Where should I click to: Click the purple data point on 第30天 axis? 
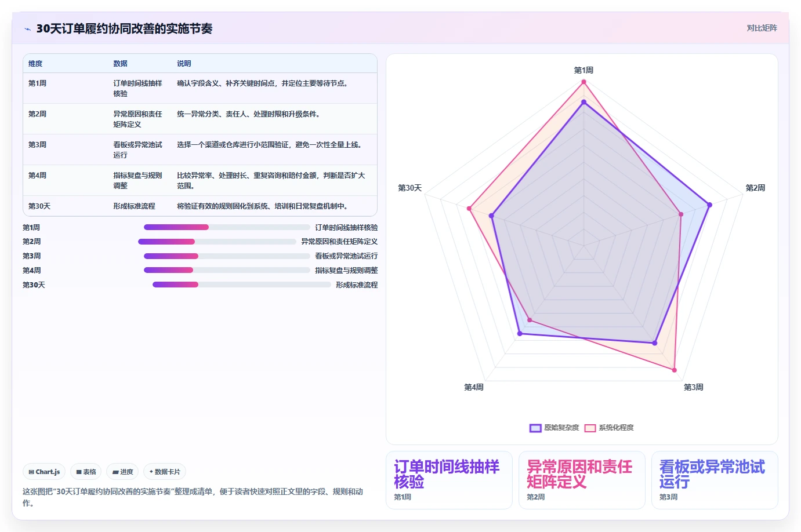point(492,216)
